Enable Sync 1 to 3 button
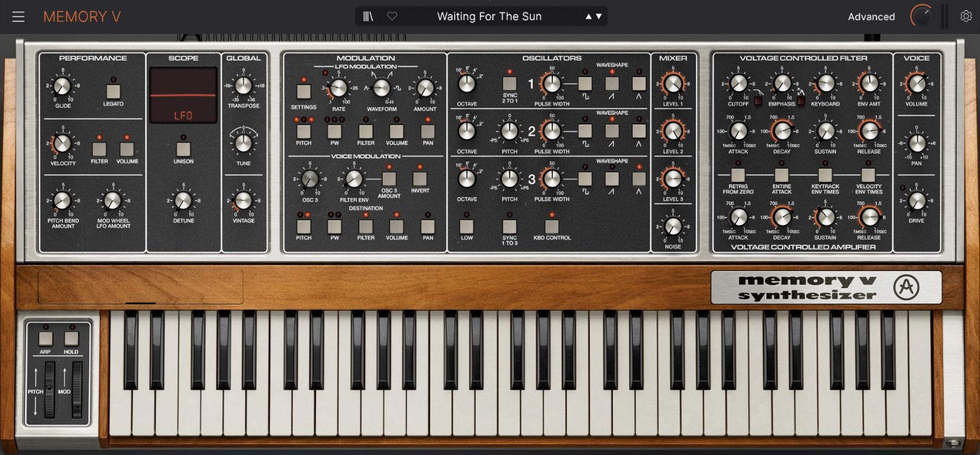 [510, 226]
